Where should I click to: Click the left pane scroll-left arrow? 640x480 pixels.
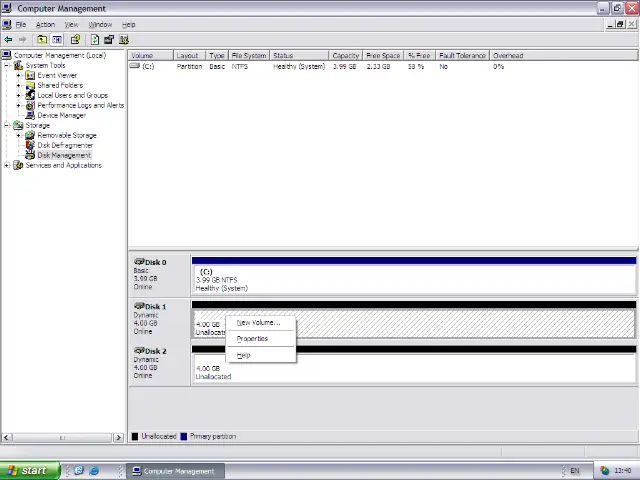[6, 438]
